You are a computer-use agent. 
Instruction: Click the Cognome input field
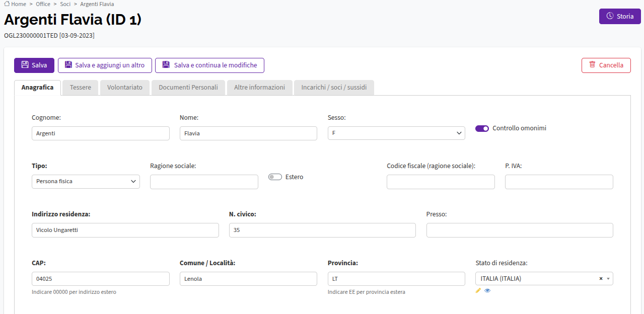pos(101,133)
